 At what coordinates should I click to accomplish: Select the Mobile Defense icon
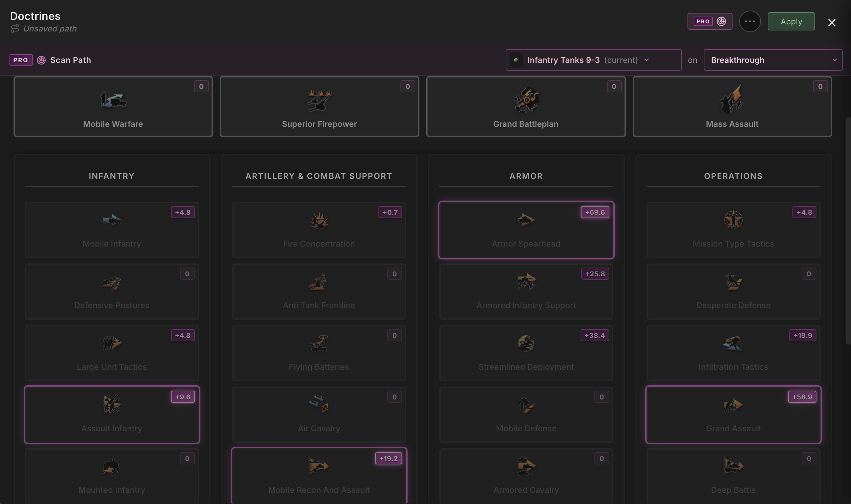[526, 405]
